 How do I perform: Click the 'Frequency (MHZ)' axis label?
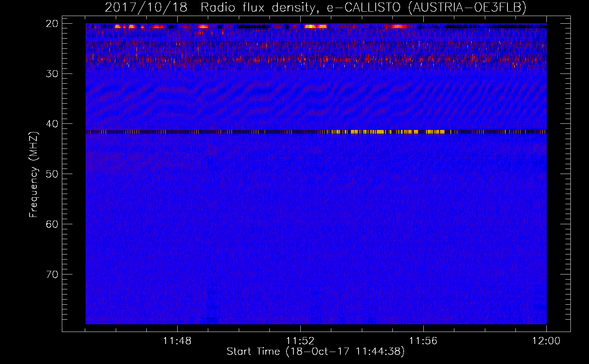33,175
